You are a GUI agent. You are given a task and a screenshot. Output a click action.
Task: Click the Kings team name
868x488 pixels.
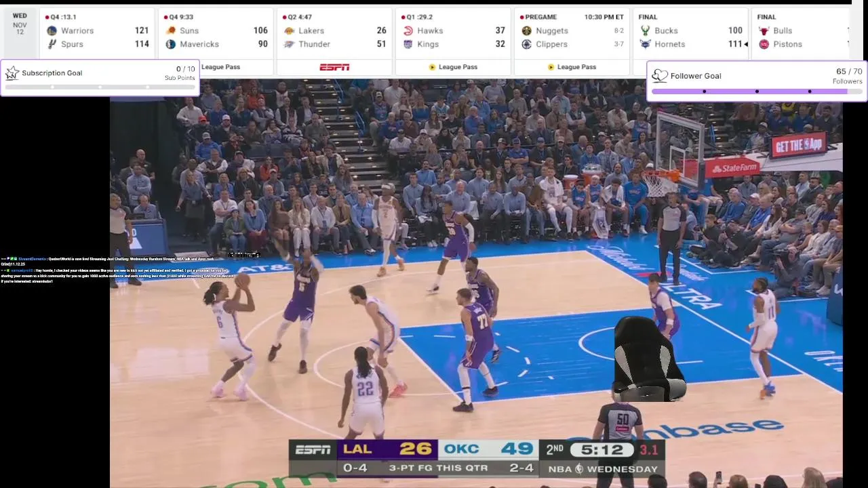[x=428, y=44]
